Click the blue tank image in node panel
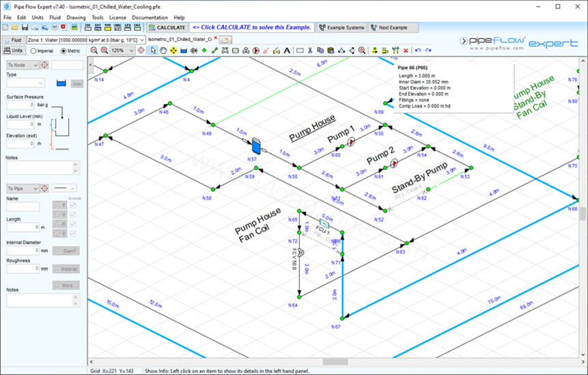 point(61,83)
